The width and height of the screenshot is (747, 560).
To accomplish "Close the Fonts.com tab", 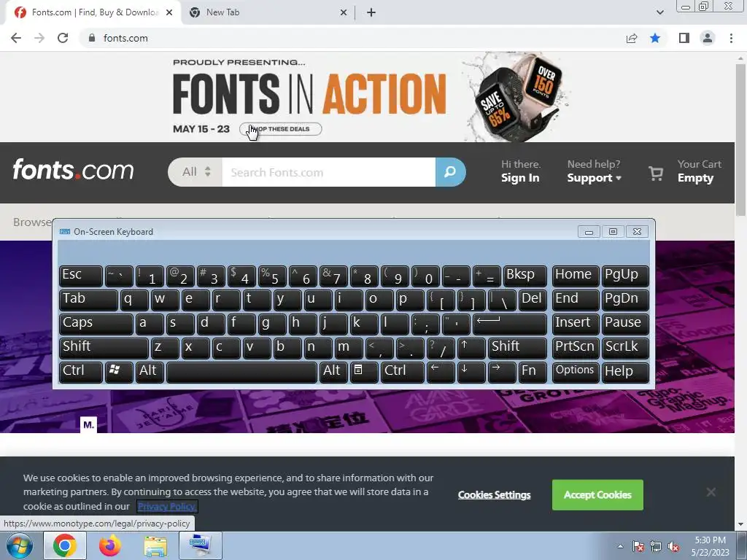I will coord(169,12).
